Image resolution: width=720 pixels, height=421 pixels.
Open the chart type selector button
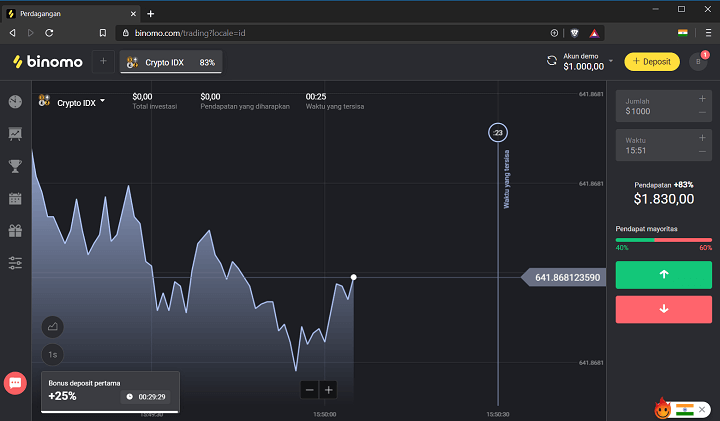53,326
